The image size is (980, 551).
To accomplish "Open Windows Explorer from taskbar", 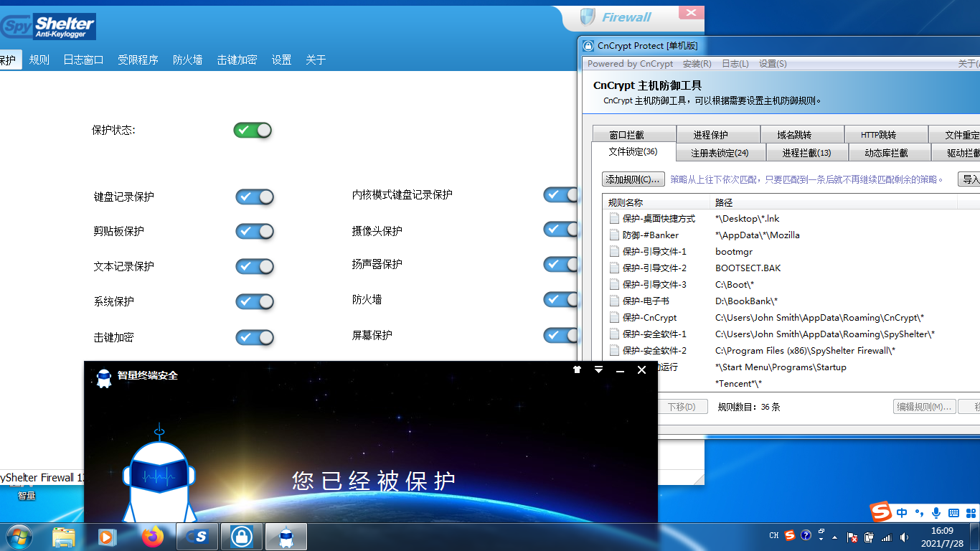I will (64, 537).
